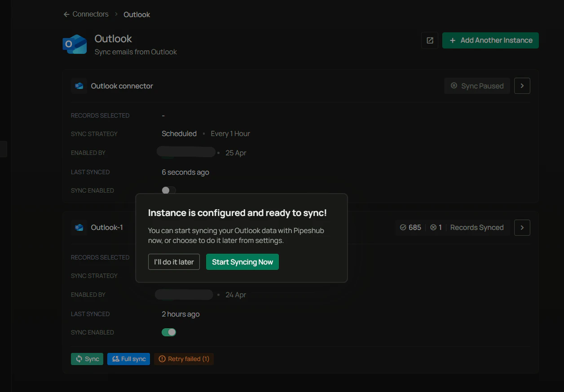Click the Outlook connector title text
Viewport: 564px width, 392px height.
click(x=122, y=86)
